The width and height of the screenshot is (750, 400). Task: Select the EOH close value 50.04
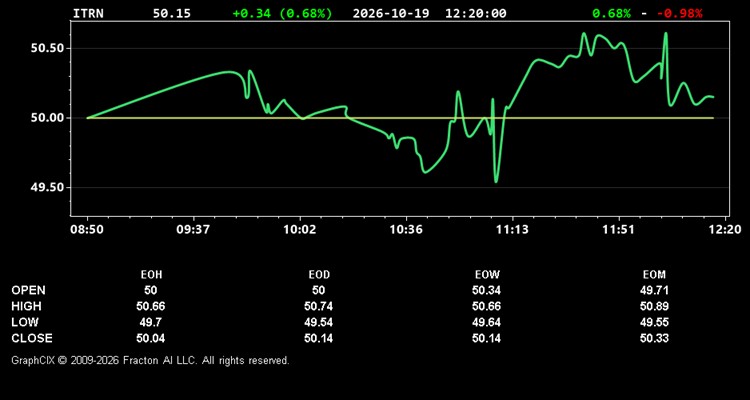pos(151,338)
